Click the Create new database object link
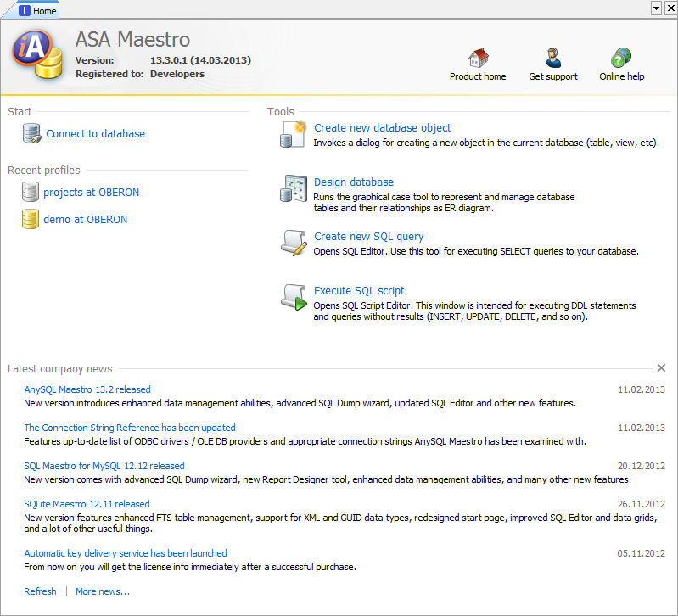 click(x=382, y=128)
